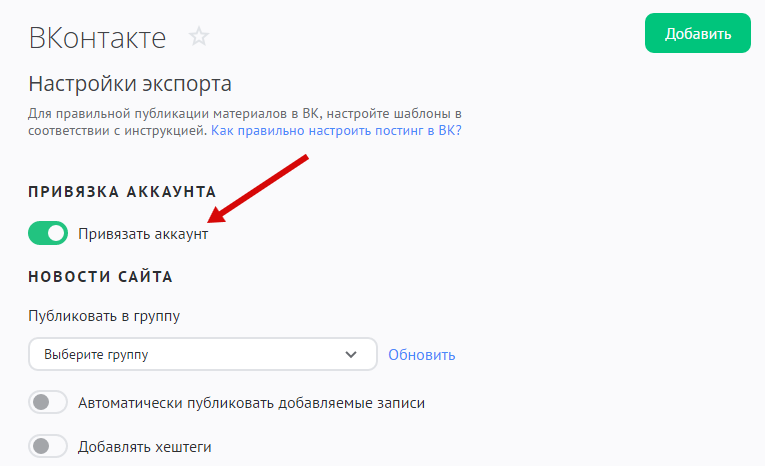The image size is (765, 466).
Task: Click 'Автоматически публиковать добавляемые записи' label
Action: (x=251, y=403)
